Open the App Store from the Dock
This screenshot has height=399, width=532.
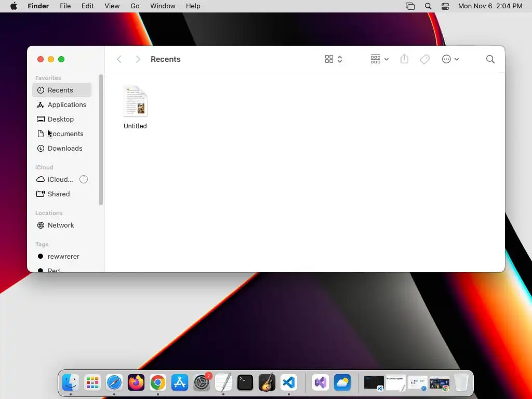[x=179, y=383]
